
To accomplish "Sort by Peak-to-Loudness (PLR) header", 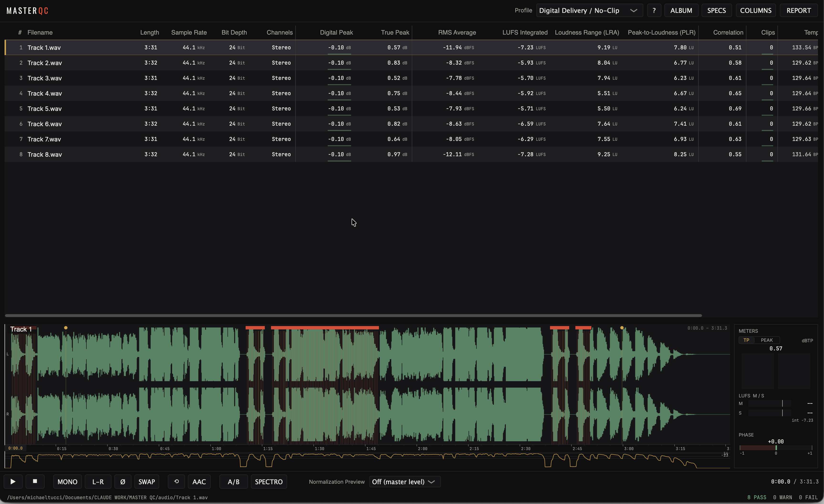I will 661,32.
